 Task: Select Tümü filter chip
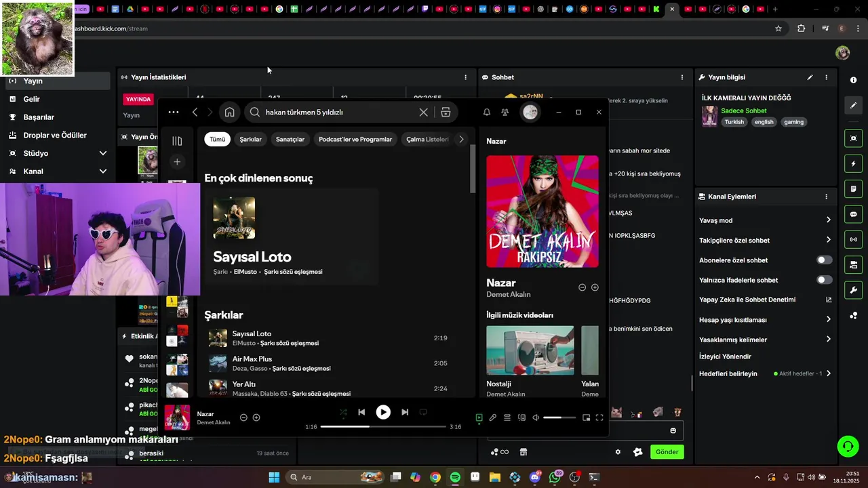point(217,139)
